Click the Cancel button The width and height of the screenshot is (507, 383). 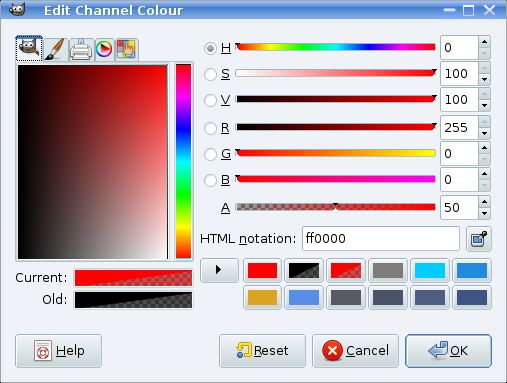(355, 351)
